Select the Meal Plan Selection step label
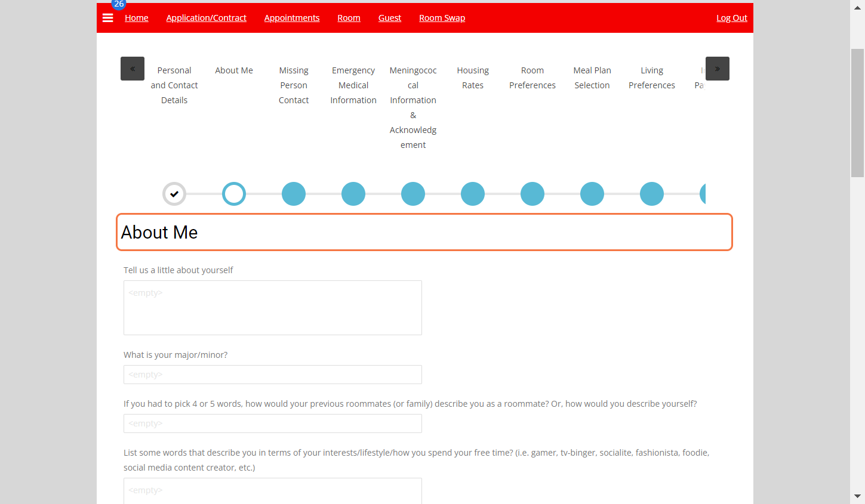865x504 pixels. click(x=592, y=78)
